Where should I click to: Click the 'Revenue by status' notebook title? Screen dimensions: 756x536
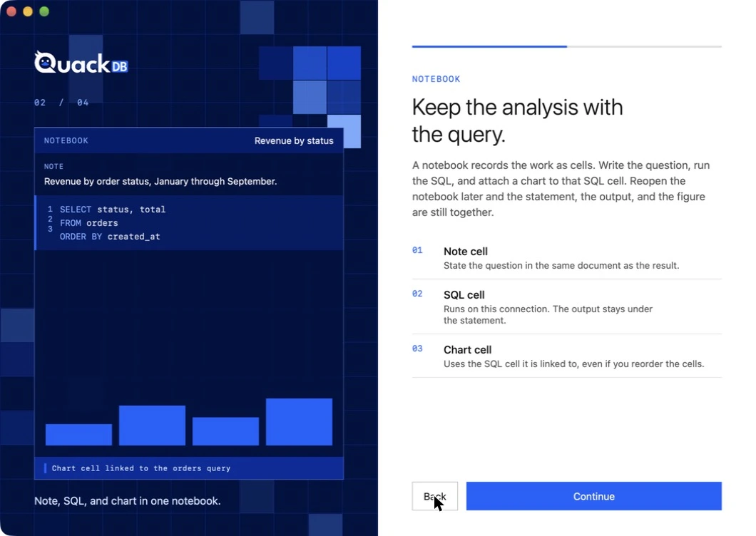tap(294, 140)
